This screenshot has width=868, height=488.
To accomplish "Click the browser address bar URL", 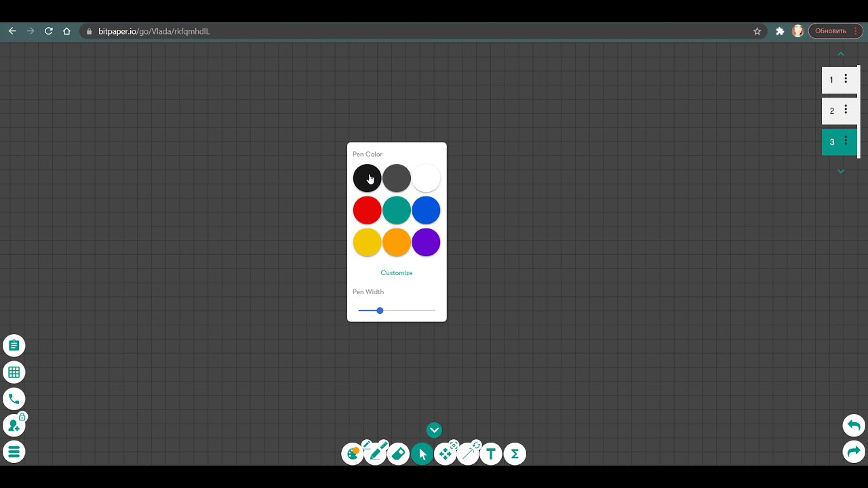I will tap(154, 31).
